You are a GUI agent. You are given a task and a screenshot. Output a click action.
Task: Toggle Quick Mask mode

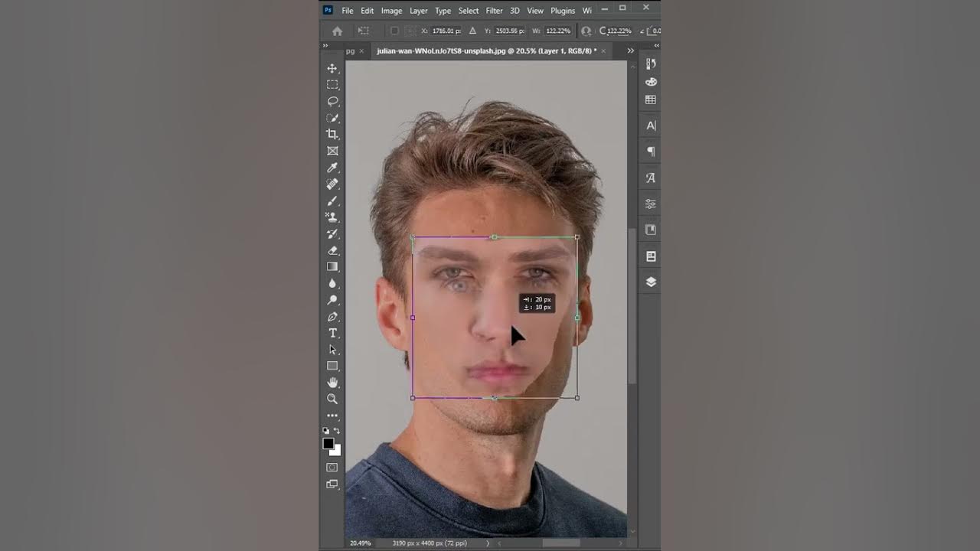pos(332,467)
